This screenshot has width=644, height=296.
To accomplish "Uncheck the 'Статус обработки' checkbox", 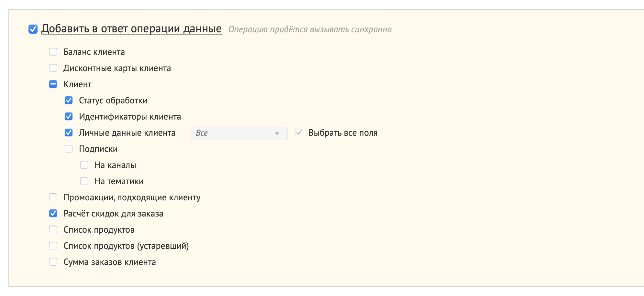I will [69, 100].
